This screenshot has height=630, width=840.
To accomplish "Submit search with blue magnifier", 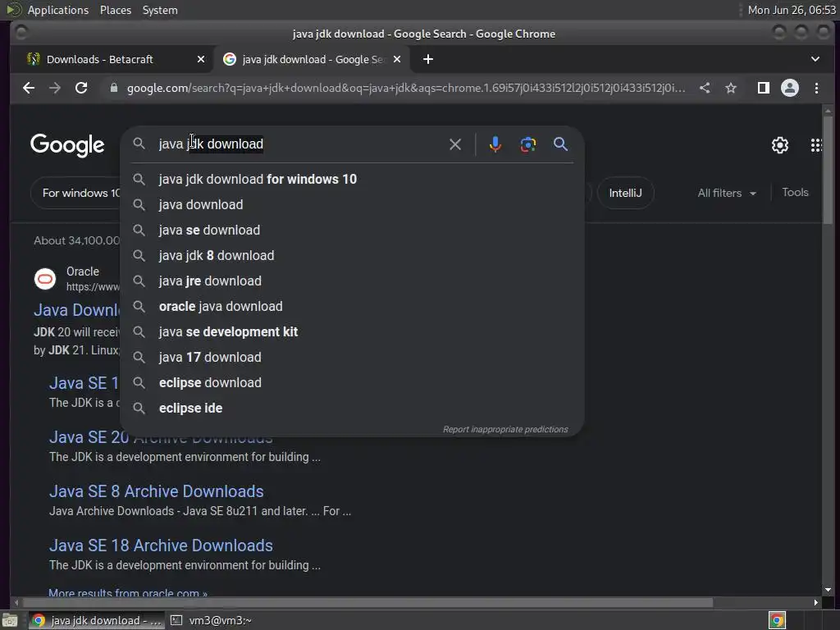I will coord(560,144).
